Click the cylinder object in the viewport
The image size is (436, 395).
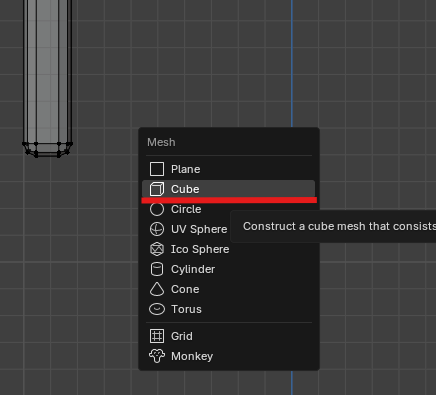(x=48, y=77)
